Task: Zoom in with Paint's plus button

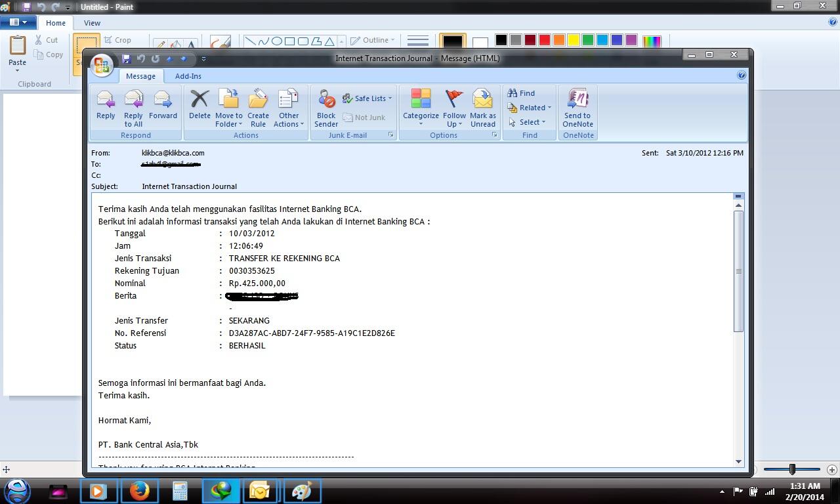Action: click(832, 469)
